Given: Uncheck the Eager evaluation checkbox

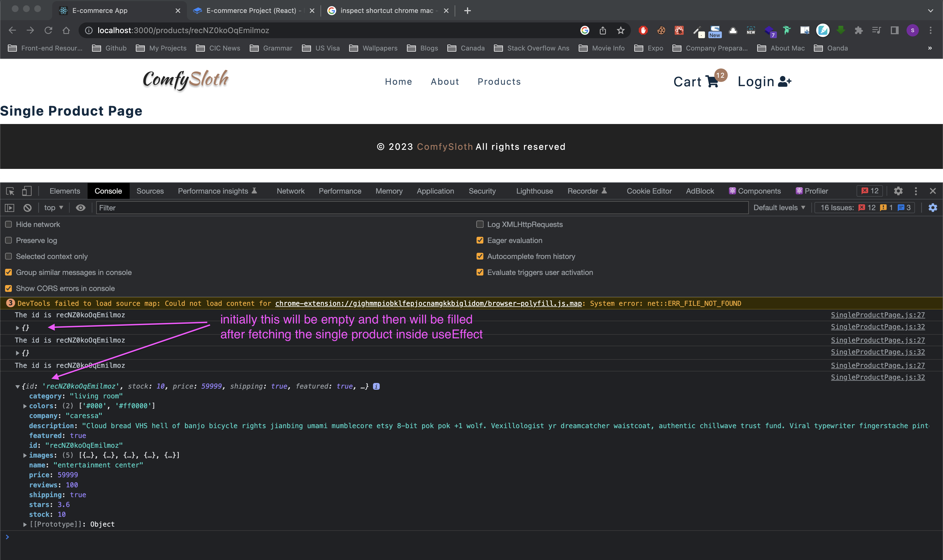Looking at the screenshot, I should pyautogui.click(x=480, y=240).
